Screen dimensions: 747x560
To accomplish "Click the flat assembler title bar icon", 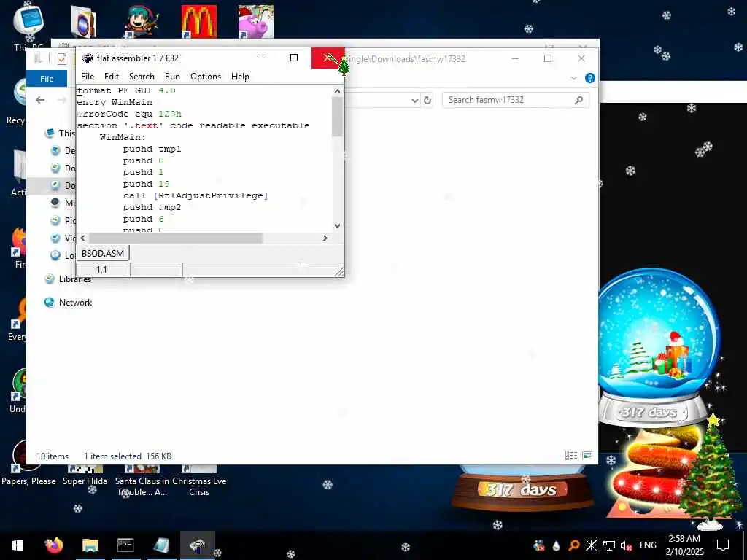I will click(x=88, y=58).
